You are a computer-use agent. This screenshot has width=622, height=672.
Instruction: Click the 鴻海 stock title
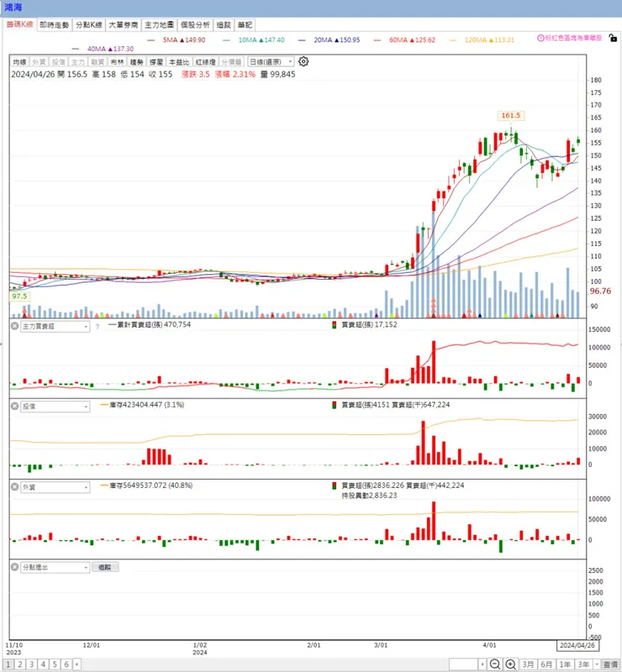click(13, 8)
